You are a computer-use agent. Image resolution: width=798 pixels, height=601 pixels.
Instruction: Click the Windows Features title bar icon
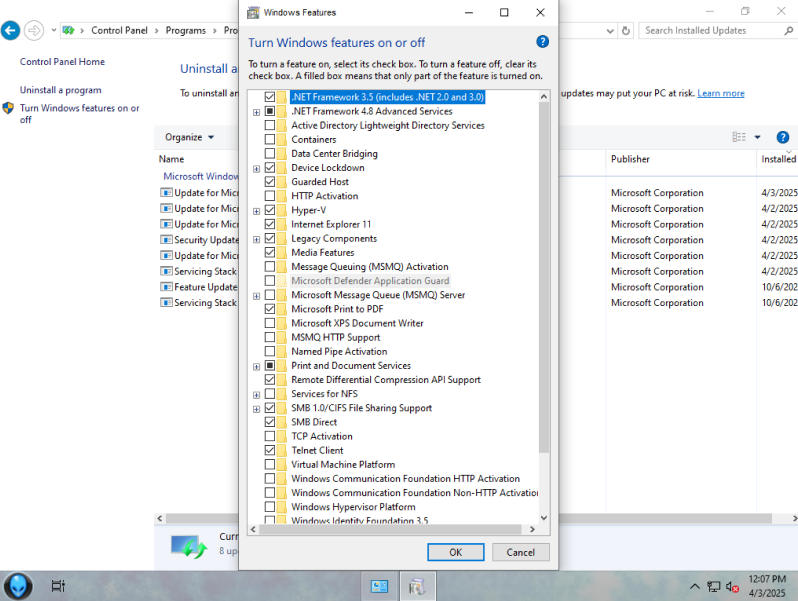[253, 13]
